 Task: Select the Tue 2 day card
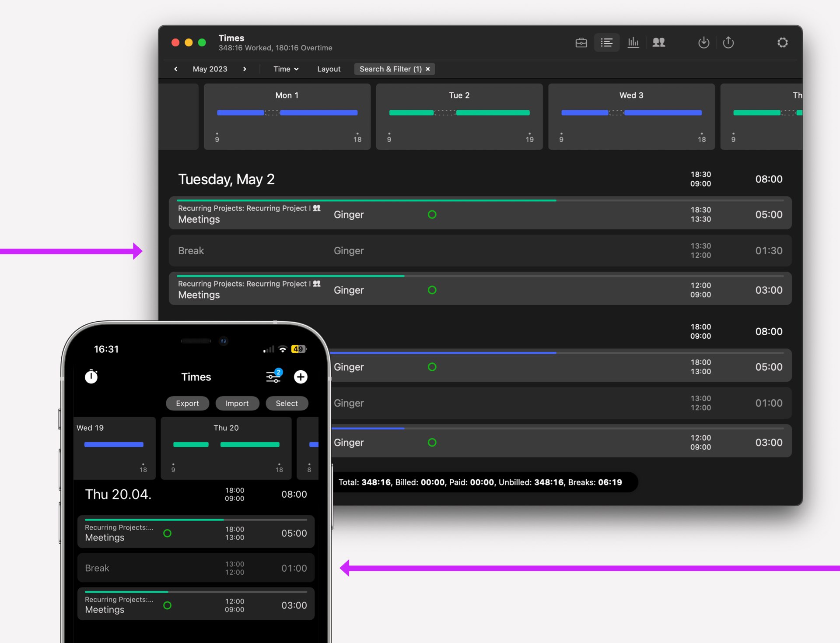(x=459, y=116)
